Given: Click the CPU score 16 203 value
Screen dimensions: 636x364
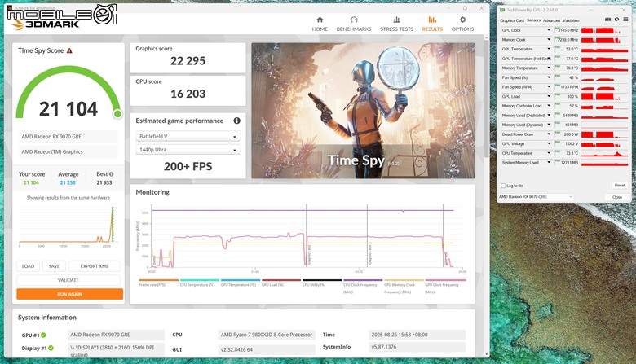Looking at the screenshot, I should coord(188,94).
